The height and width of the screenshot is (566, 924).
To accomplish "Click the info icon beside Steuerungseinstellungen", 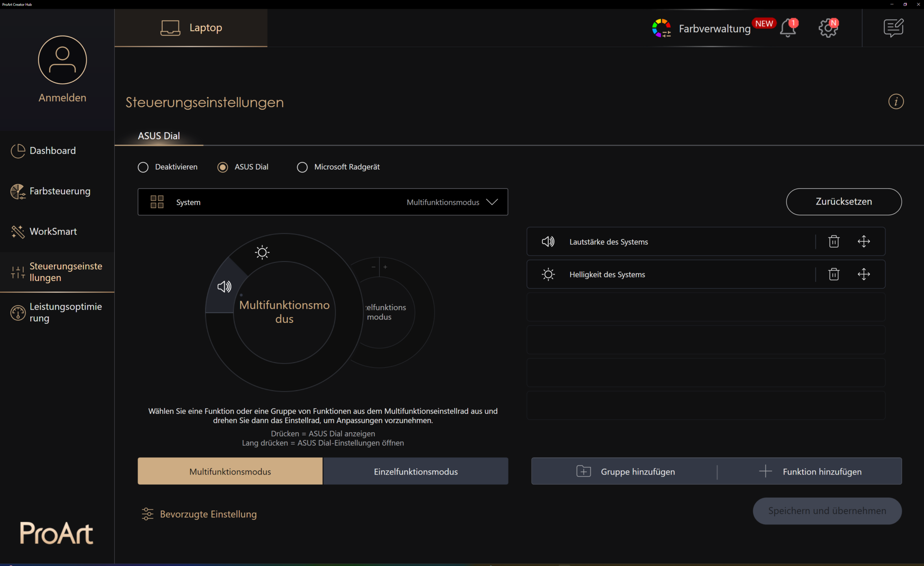I will click(x=896, y=102).
